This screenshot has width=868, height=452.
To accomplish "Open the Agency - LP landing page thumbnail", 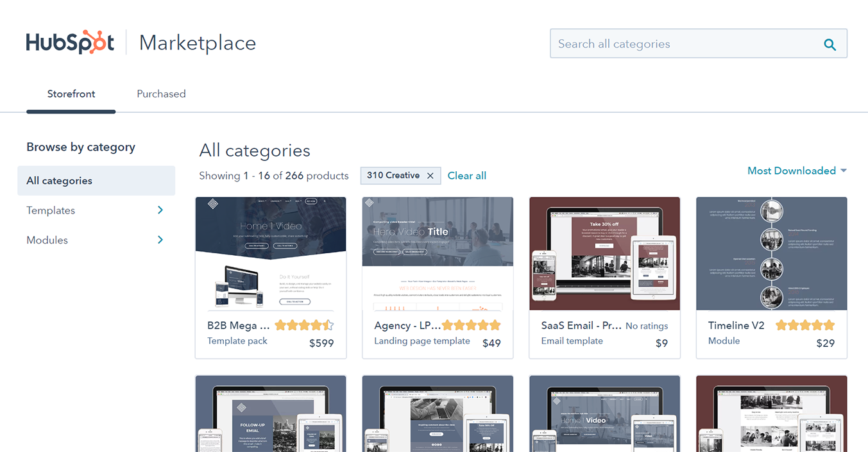I will tap(438, 254).
